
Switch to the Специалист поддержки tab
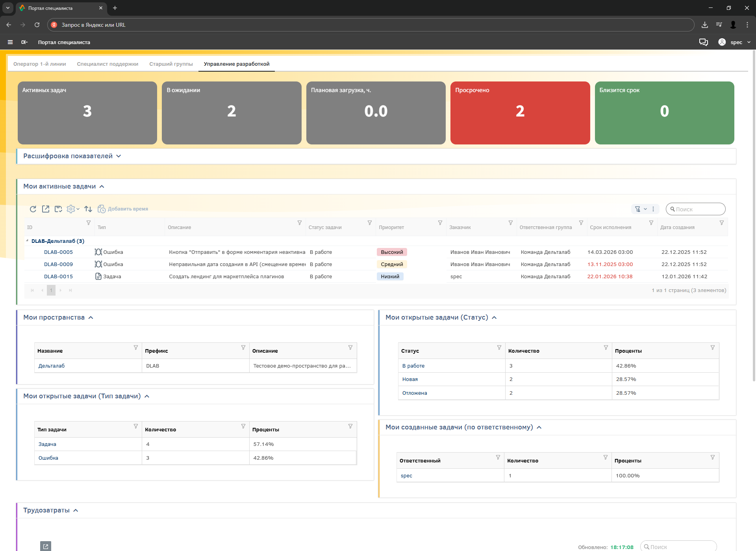(x=107, y=64)
